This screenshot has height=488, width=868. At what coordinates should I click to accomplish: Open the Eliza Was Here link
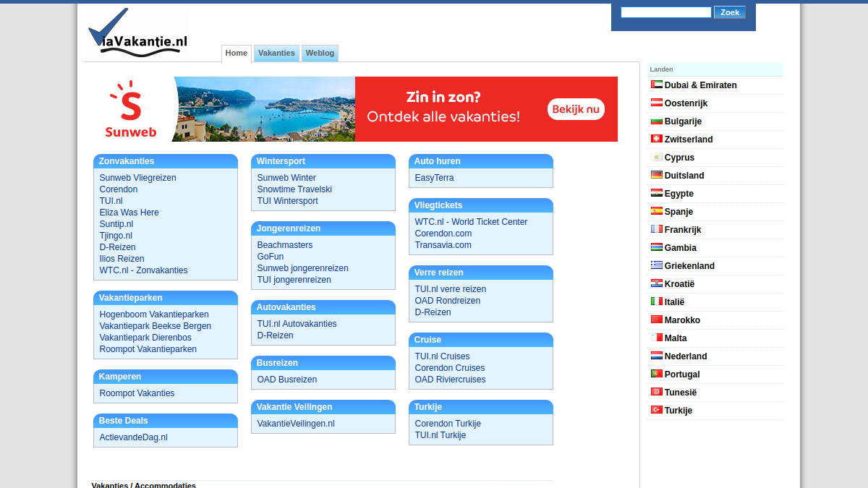129,213
